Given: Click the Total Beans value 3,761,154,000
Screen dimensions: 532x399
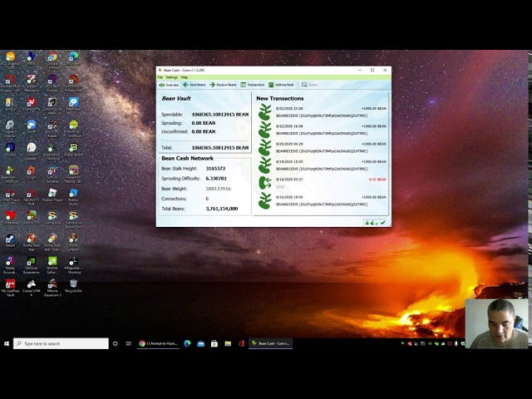Looking at the screenshot, I should point(222,209).
